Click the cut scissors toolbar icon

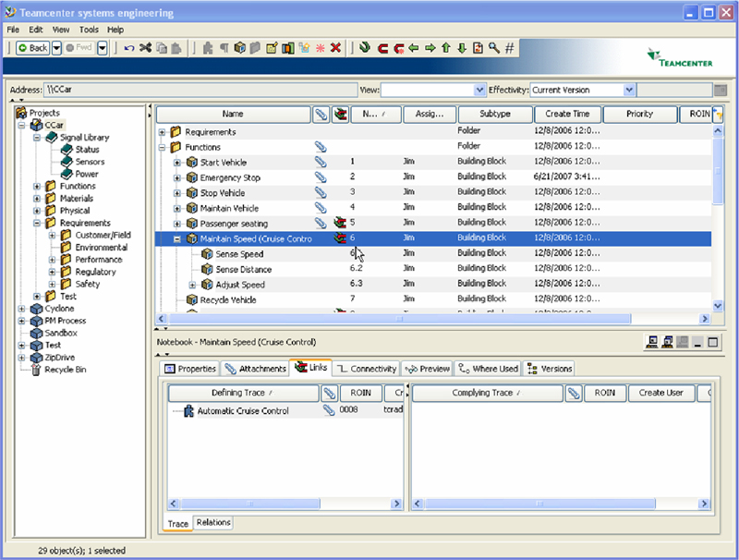[146, 48]
